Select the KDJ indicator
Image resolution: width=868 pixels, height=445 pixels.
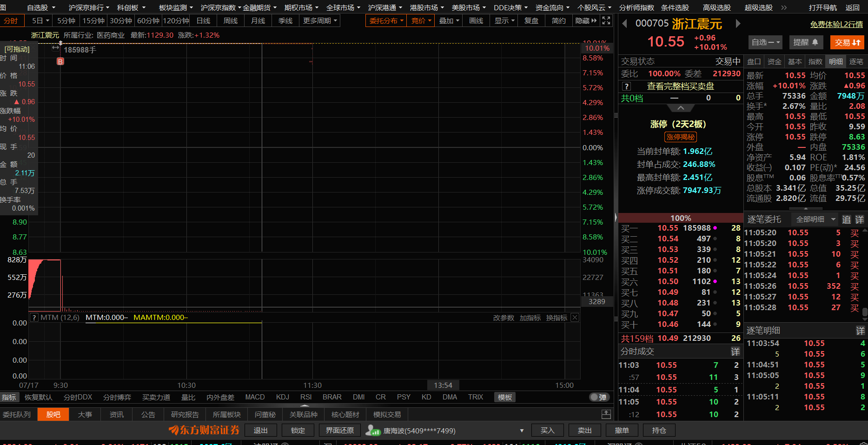[x=282, y=397]
